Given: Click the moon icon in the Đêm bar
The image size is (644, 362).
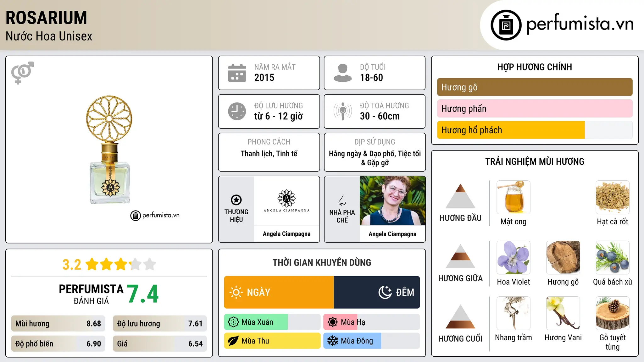Looking at the screenshot, I should pyautogui.click(x=385, y=292).
